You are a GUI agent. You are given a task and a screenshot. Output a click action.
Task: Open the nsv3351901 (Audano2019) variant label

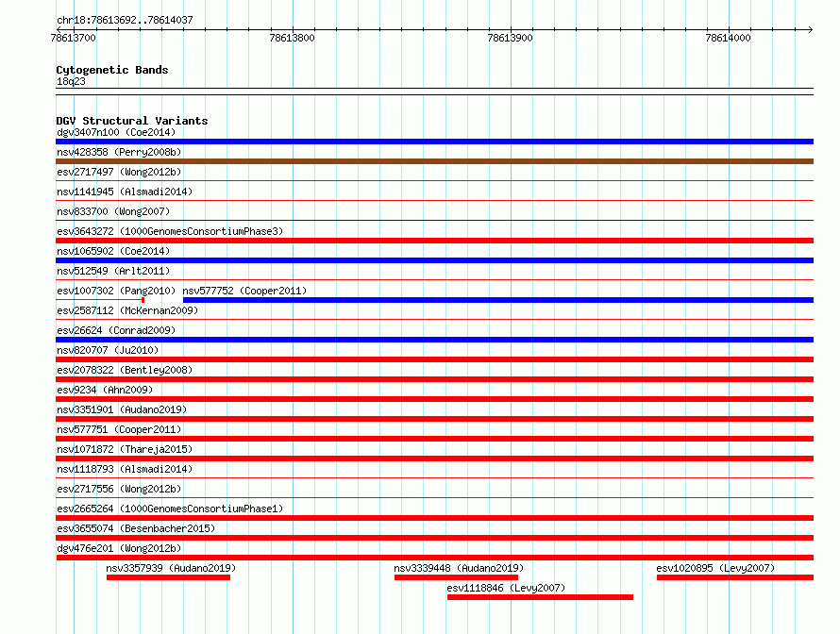pyautogui.click(x=122, y=409)
